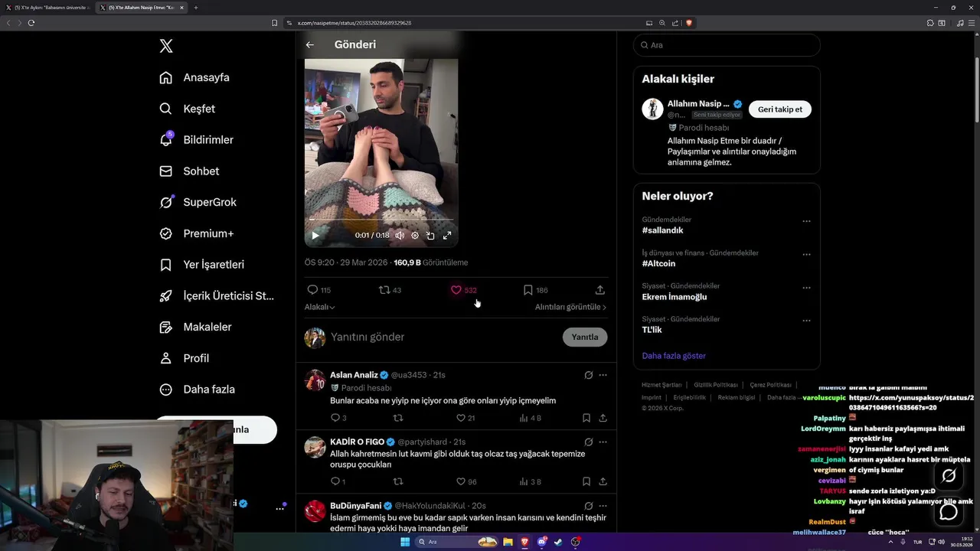
Task: Open the #Altcoin trending topic
Action: click(658, 263)
